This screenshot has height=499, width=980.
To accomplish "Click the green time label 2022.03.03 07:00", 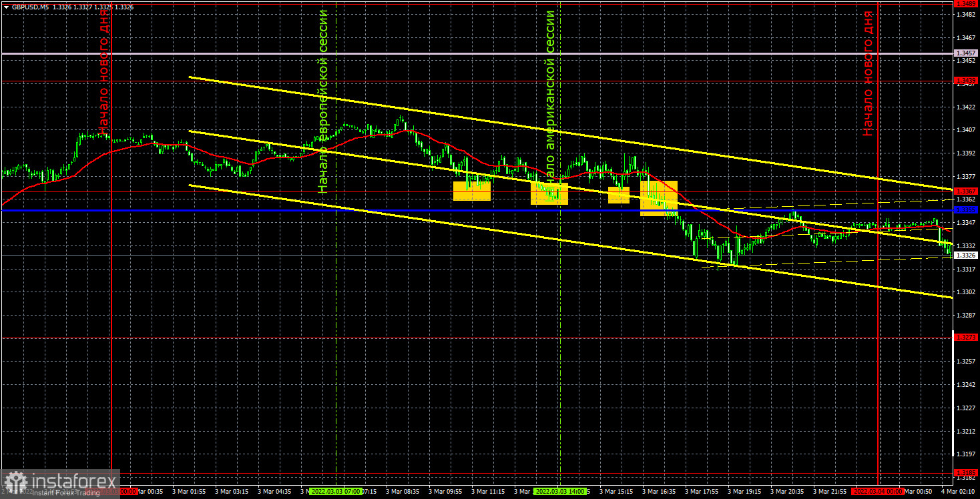I will click(x=335, y=491).
